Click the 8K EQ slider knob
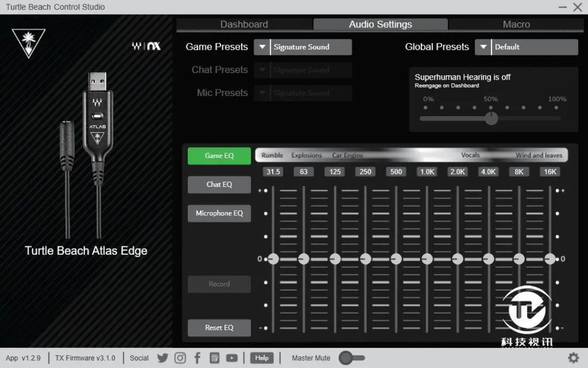 click(519, 259)
